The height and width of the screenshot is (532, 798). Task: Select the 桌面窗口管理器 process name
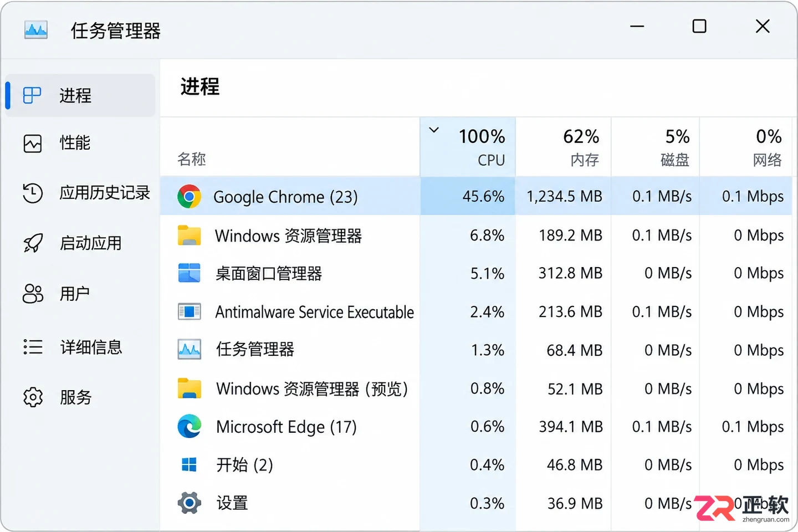pyautogui.click(x=269, y=273)
